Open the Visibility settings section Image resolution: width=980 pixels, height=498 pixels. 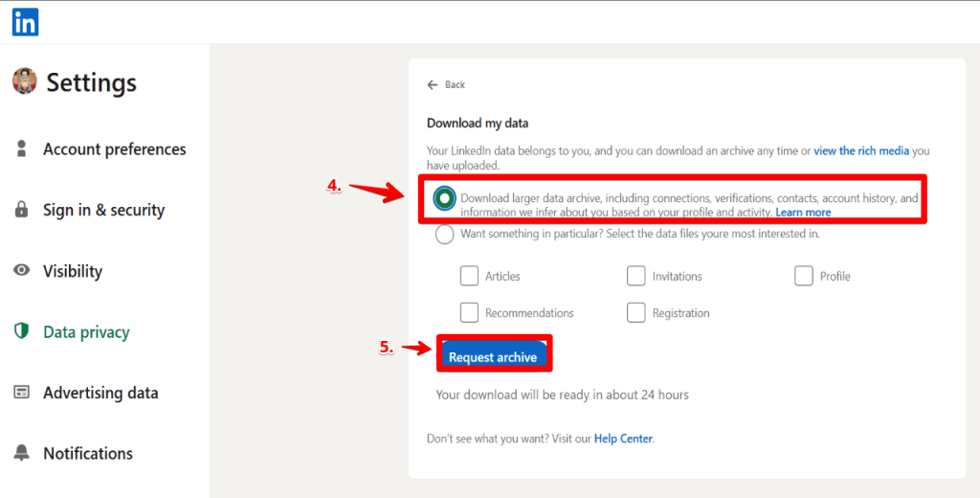coord(73,271)
